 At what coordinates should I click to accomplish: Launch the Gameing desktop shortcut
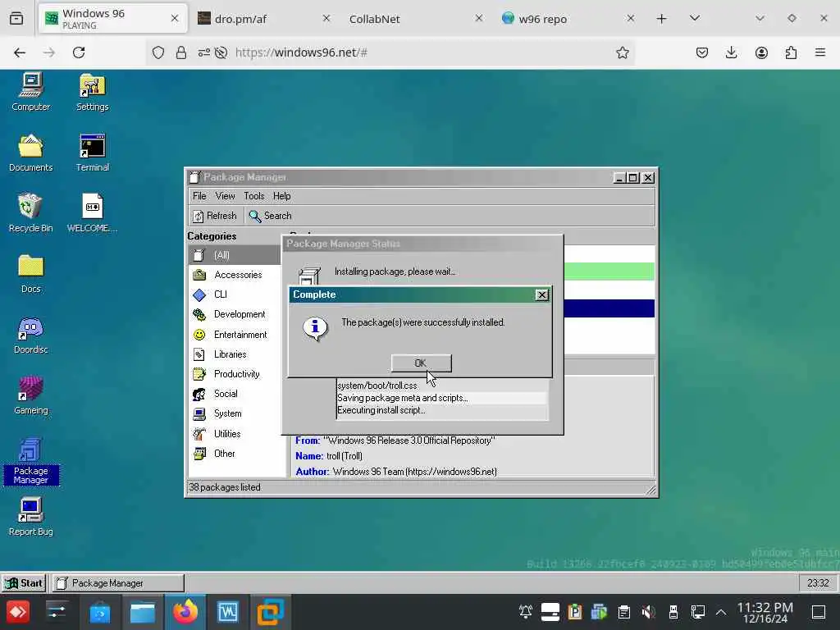coord(30,395)
